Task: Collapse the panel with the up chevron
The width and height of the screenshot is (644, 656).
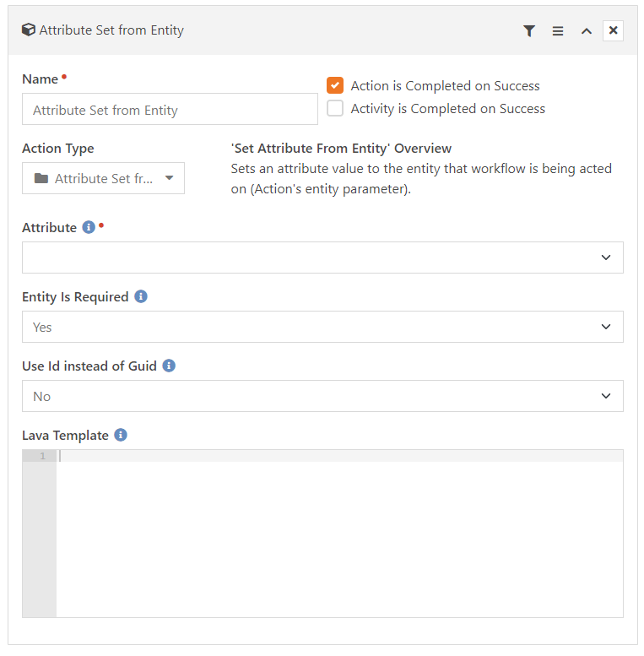Action: point(587,31)
